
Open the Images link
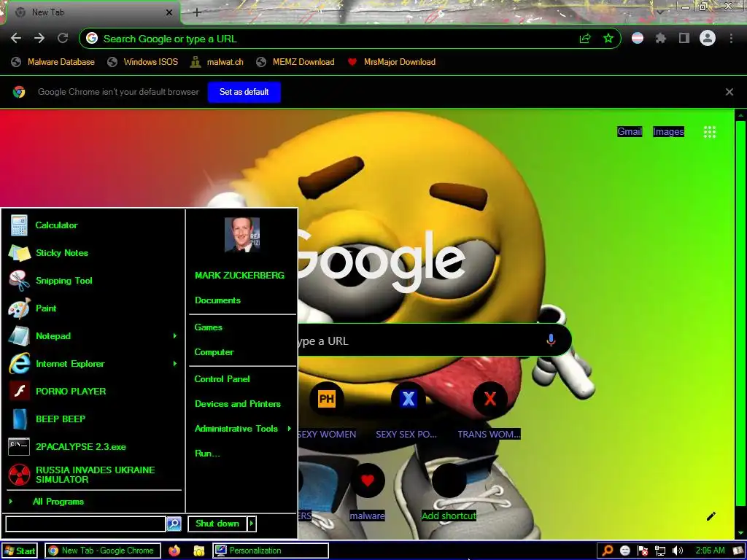(x=668, y=131)
